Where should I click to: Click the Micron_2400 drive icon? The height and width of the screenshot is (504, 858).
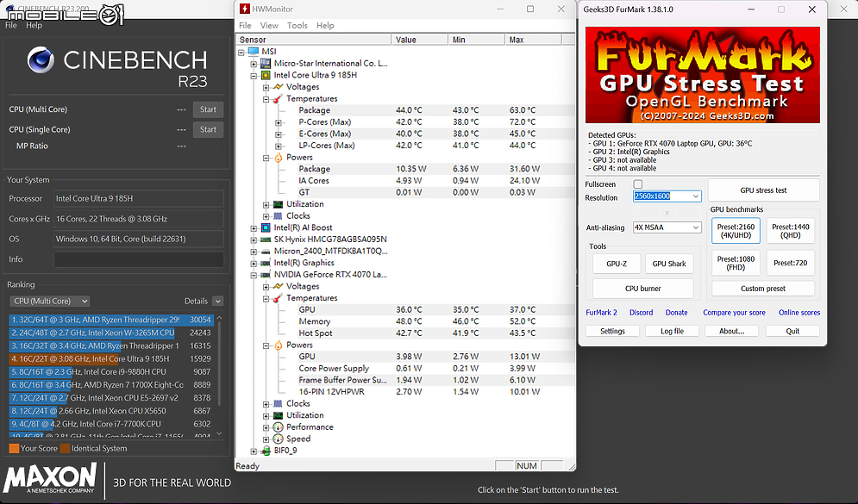(x=266, y=252)
